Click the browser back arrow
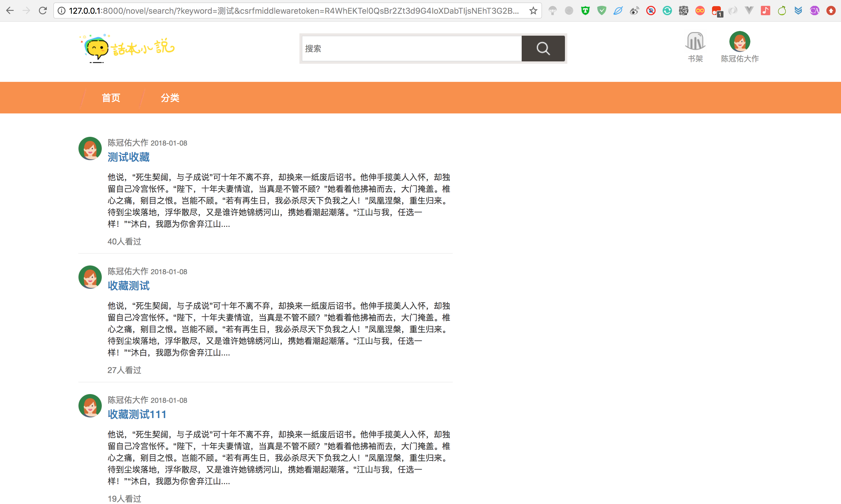841x504 pixels. tap(10, 11)
